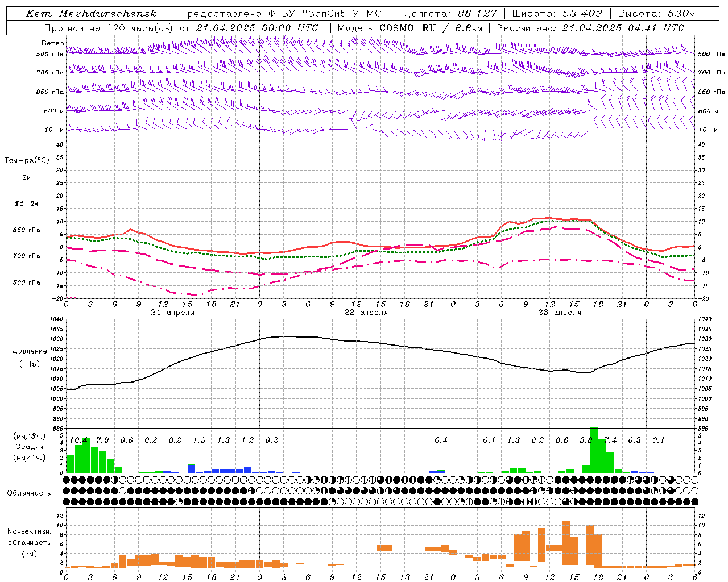Click the '23 апреля' date label
The image size is (728, 582).
tap(559, 313)
